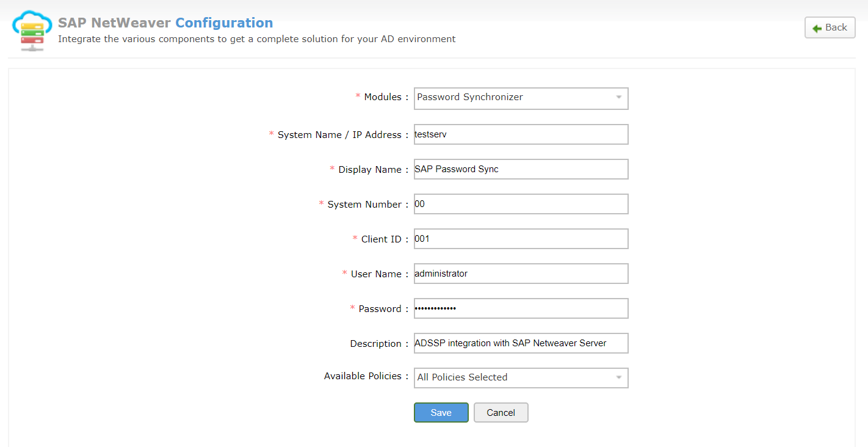
Task: Open the Modules dropdown arrow
Action: point(620,98)
